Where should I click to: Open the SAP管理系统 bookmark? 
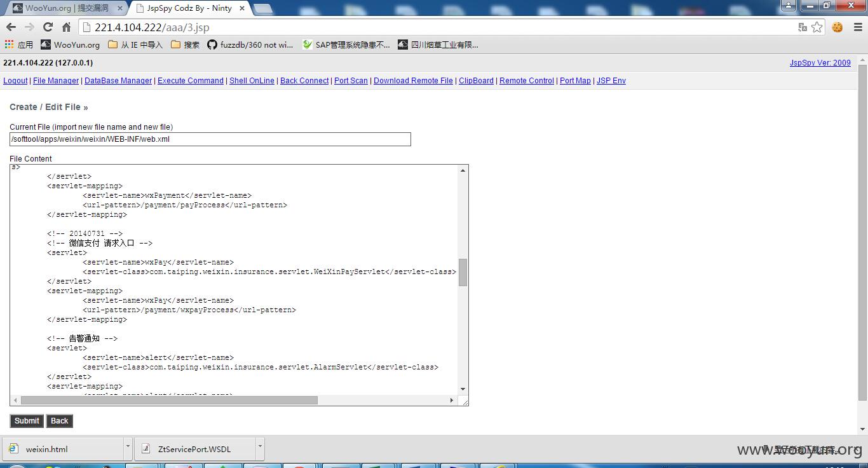pos(346,45)
